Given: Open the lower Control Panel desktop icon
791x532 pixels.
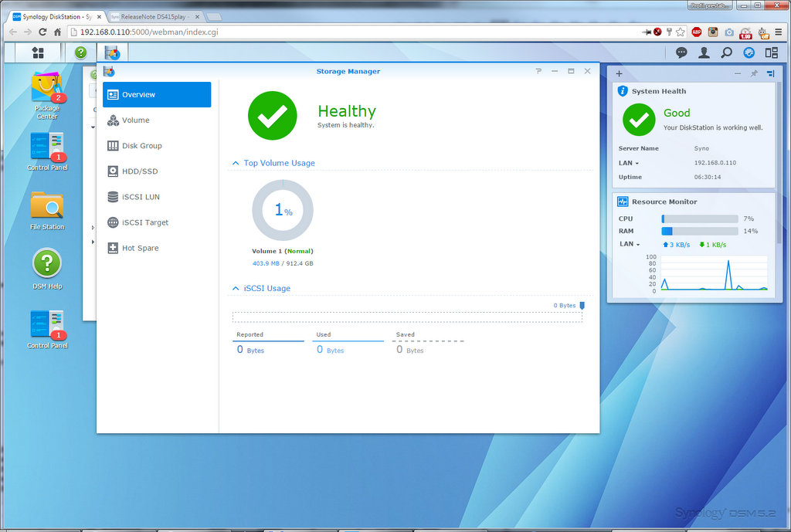Looking at the screenshot, I should pyautogui.click(x=47, y=329).
